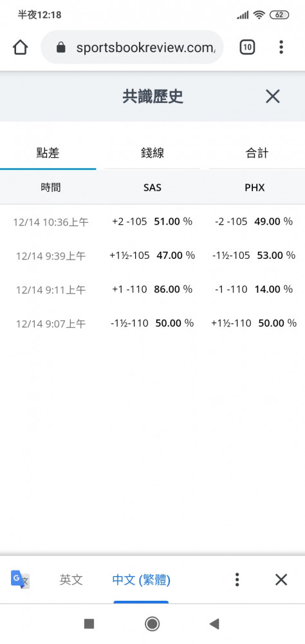Open the tab switcher showing 10 tabs
The width and height of the screenshot is (305, 644).
247,48
